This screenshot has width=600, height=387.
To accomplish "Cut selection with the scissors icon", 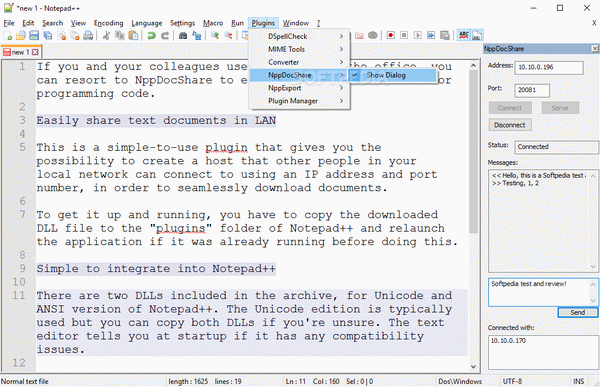I will (x=106, y=36).
